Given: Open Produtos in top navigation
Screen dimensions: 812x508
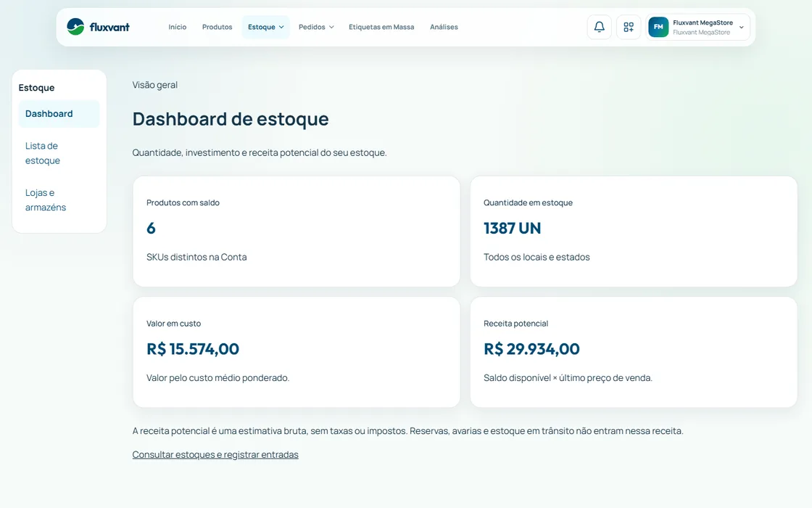Looking at the screenshot, I should pos(217,27).
